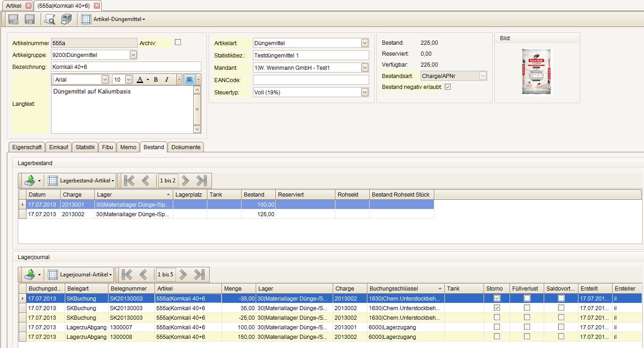This screenshot has height=348, width=644.
Task: Select the journal row with Belegnummer 1300007
Action: tap(330, 327)
